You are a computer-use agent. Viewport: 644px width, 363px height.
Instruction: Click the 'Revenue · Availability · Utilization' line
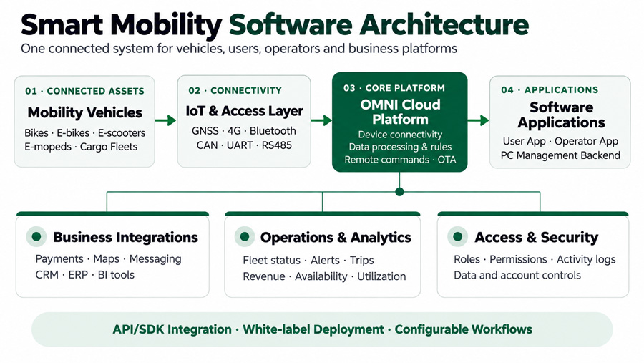[324, 276]
